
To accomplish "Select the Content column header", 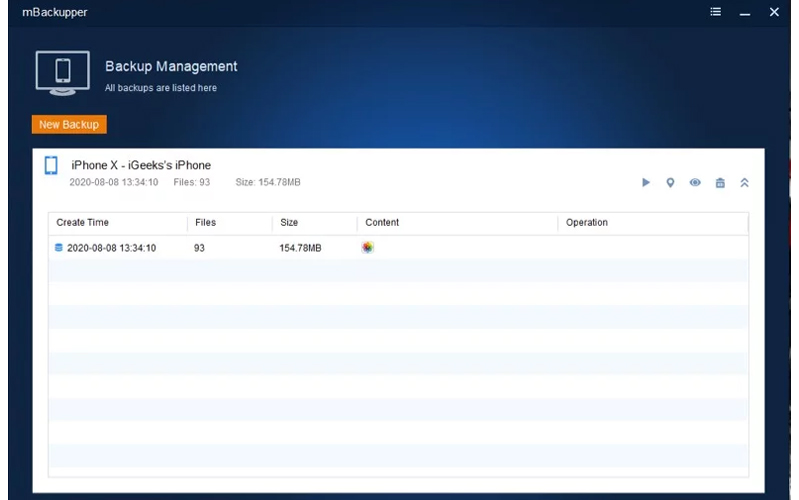I will click(x=382, y=223).
